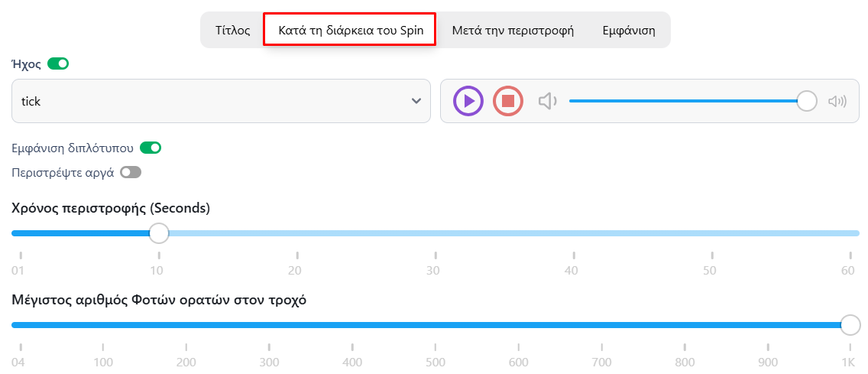Screen dimensions: 868x374
Task: Click the maximum lights slider handle
Action: pyautogui.click(x=850, y=325)
